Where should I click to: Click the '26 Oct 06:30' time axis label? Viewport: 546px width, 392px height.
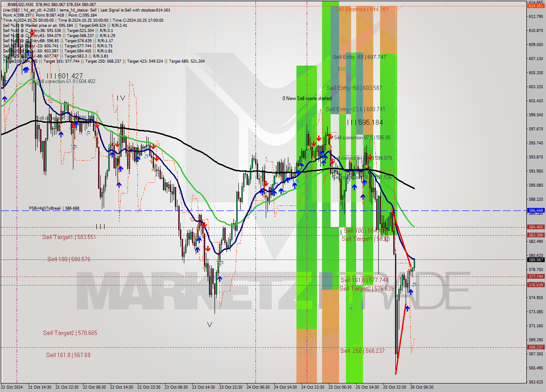tap(422, 387)
